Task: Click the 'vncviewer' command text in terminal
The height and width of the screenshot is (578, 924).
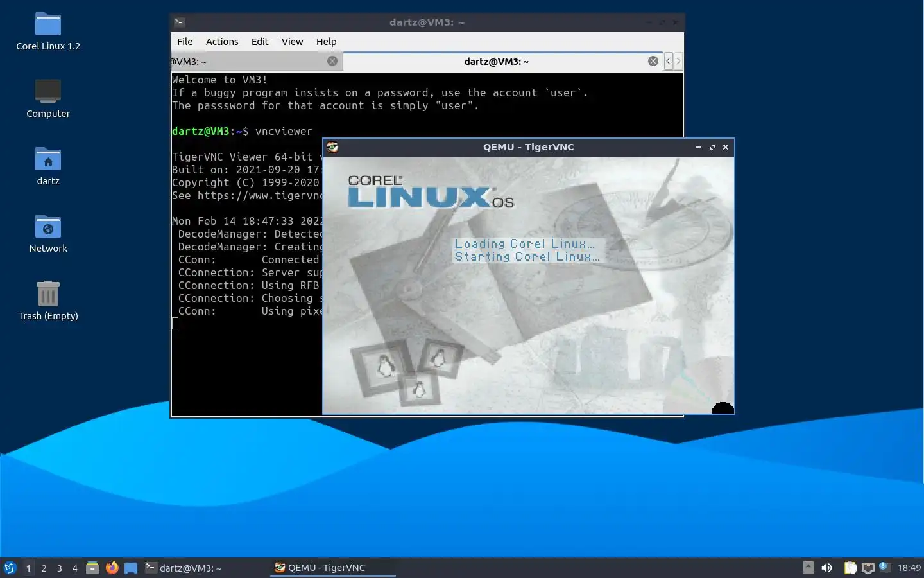Action: coord(284,131)
